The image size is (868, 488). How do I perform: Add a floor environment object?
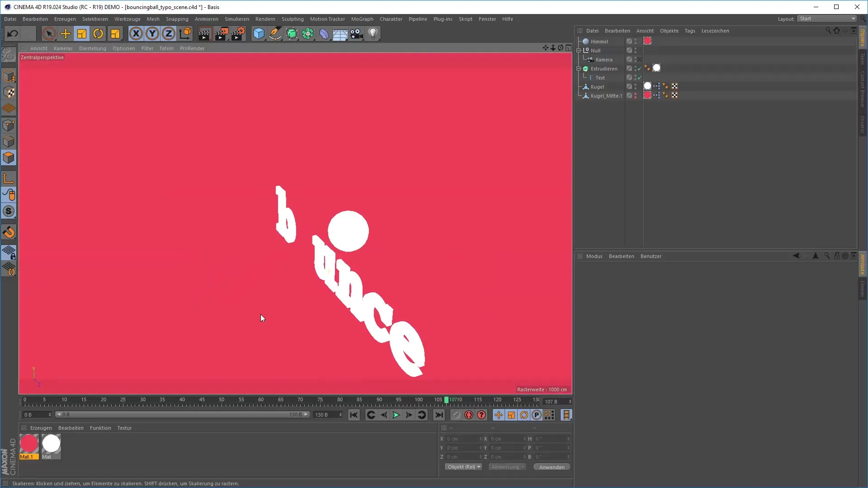pyautogui.click(x=340, y=33)
